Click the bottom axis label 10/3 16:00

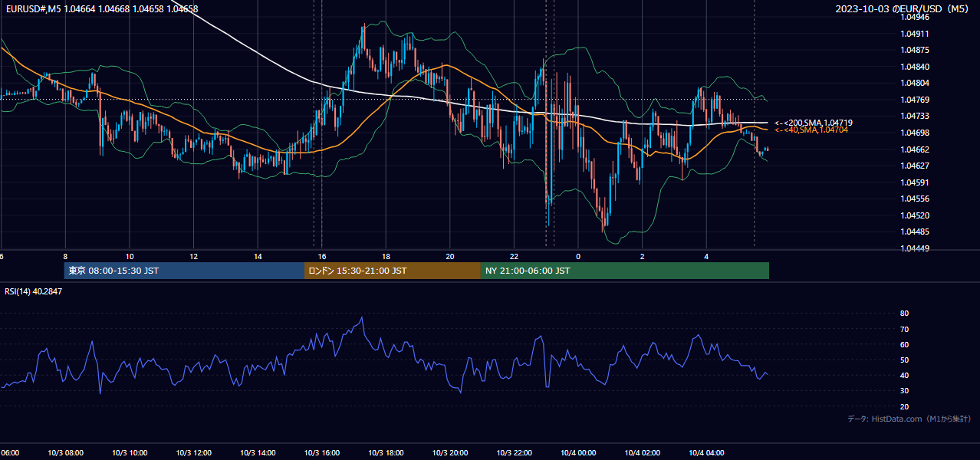(x=322, y=453)
